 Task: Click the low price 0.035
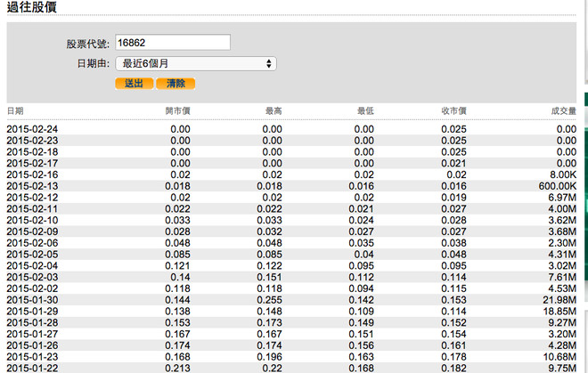[x=361, y=243]
